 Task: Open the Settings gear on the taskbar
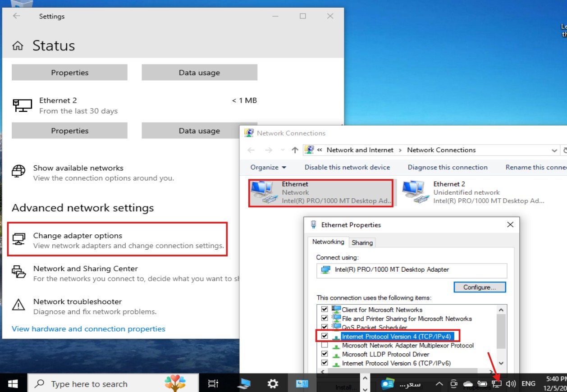273,383
